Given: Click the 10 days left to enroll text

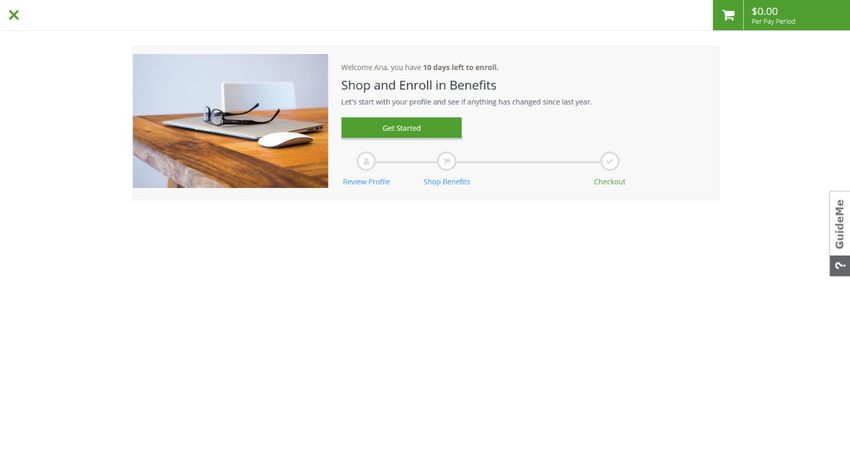Looking at the screenshot, I should (x=460, y=68).
